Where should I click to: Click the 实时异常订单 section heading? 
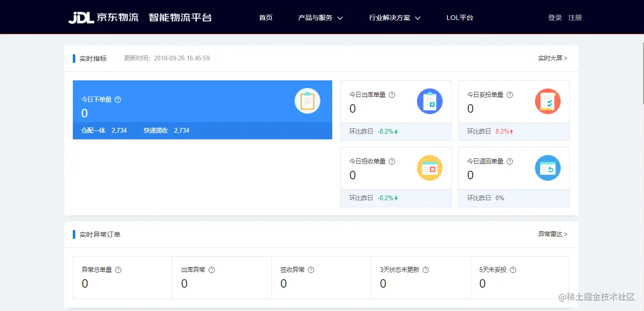coord(100,234)
